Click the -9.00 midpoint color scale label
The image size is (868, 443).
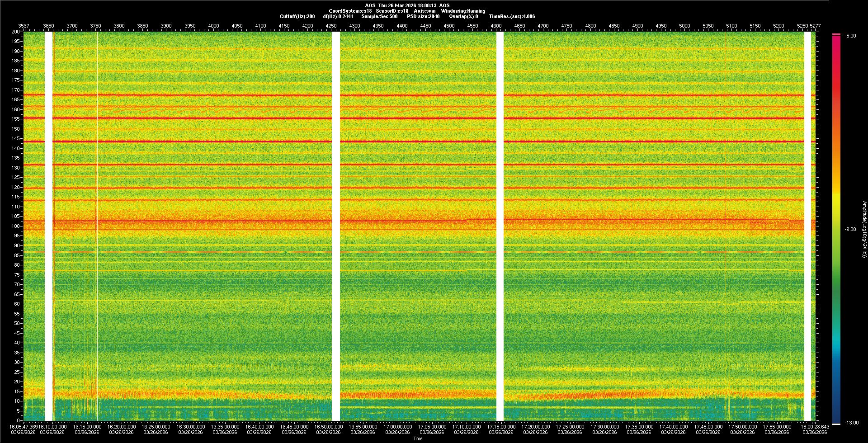[850, 230]
